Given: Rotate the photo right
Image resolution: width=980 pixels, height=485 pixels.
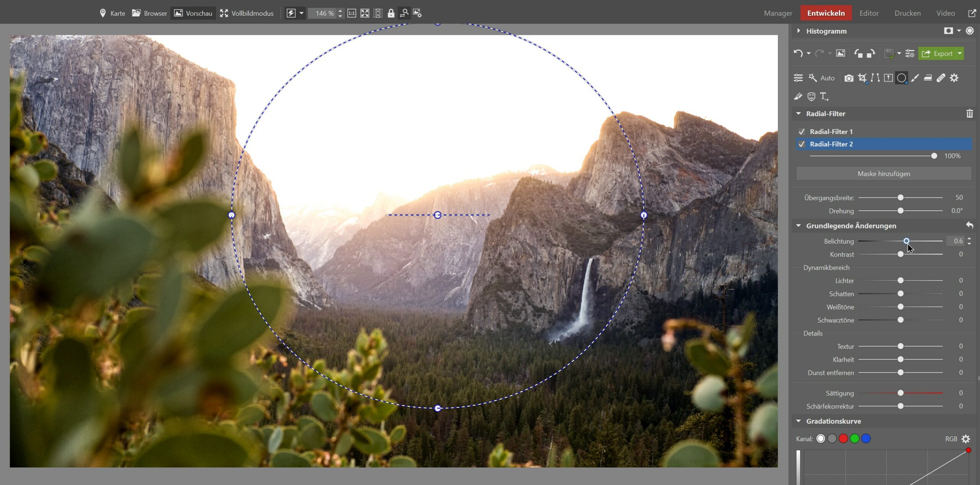Looking at the screenshot, I should (x=871, y=54).
